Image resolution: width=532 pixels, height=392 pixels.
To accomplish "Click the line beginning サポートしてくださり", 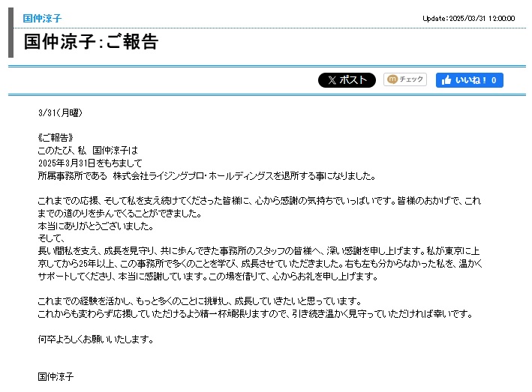I will pyautogui.click(x=208, y=277).
